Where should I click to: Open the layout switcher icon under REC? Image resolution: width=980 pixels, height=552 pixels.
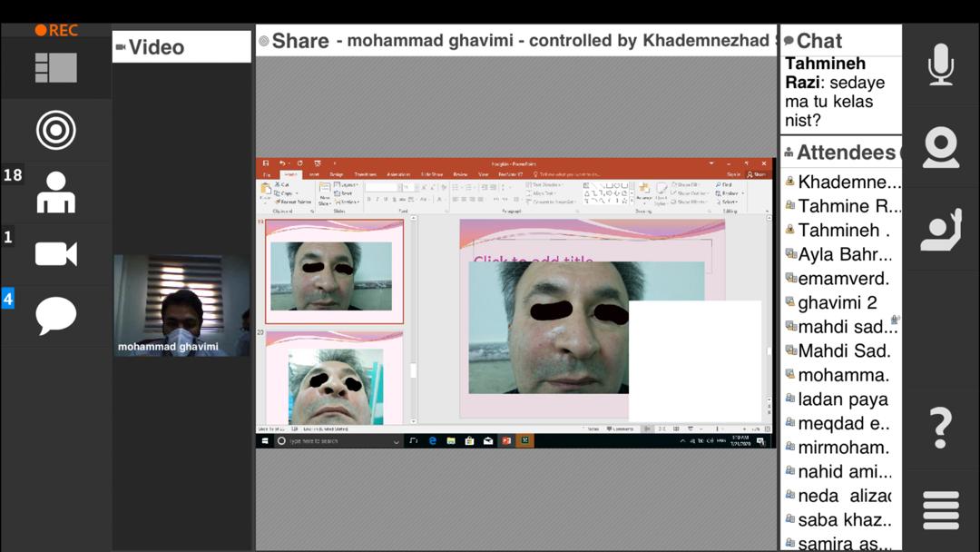point(55,68)
